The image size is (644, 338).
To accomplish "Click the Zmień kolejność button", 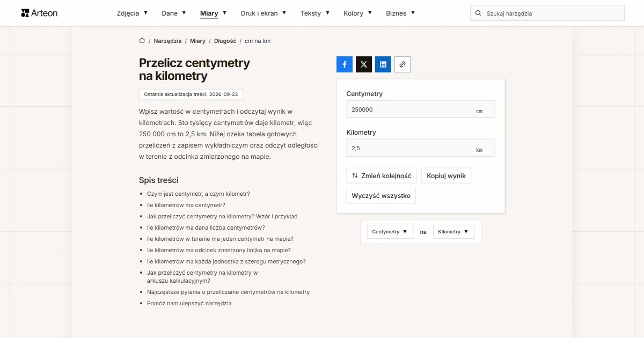I will [x=382, y=175].
